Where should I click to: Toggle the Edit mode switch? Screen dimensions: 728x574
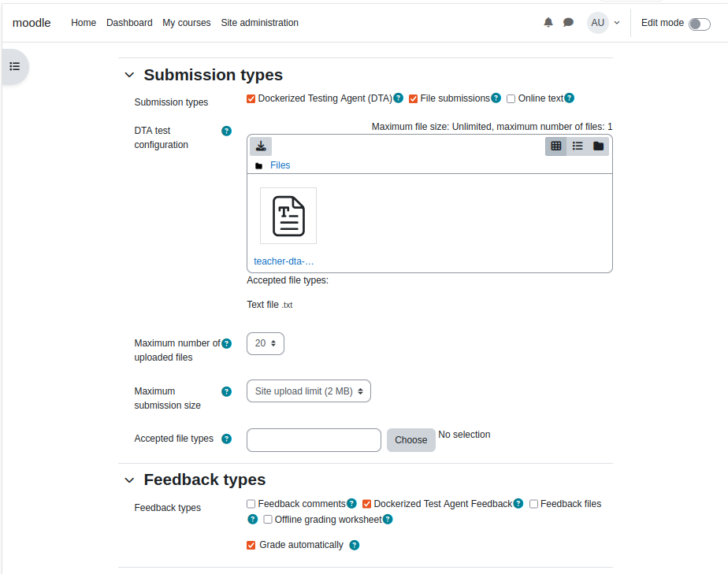click(x=699, y=24)
